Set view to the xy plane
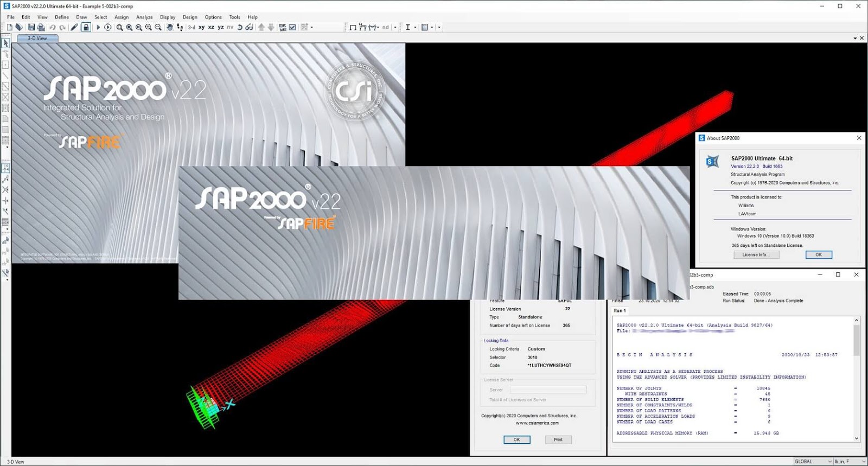 (201, 27)
